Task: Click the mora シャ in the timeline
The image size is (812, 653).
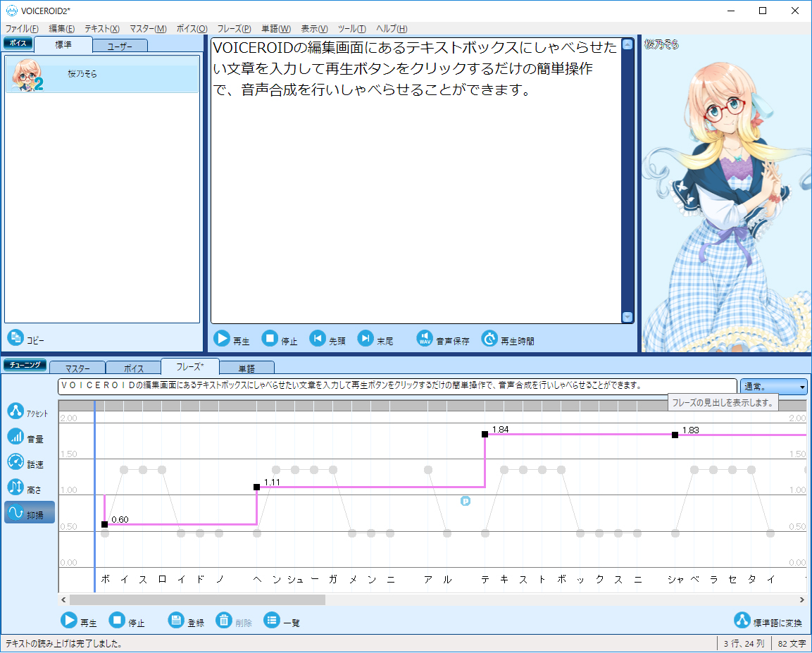Action: tap(675, 580)
